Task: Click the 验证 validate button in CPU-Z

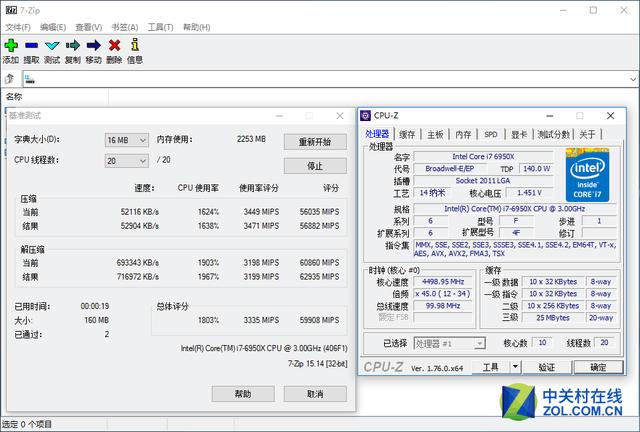Action: point(547,367)
